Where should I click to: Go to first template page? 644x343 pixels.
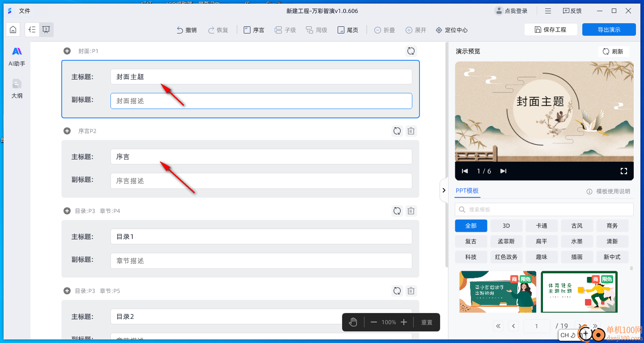[499, 326]
